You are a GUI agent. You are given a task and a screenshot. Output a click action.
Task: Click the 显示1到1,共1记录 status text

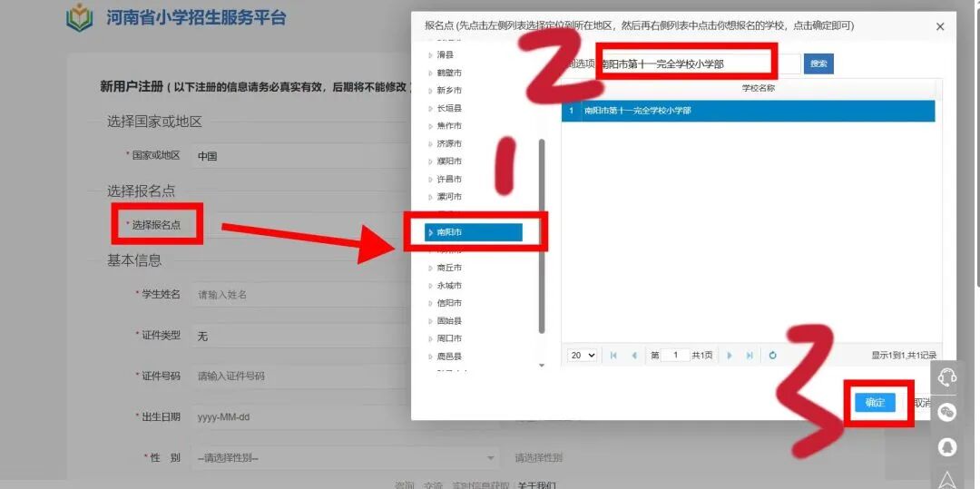pyautogui.click(x=904, y=356)
